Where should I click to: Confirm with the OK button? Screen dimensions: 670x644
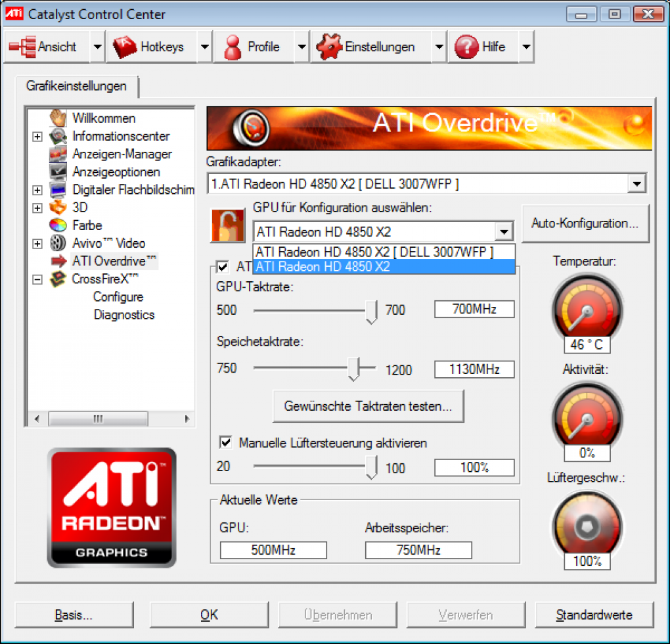(209, 614)
